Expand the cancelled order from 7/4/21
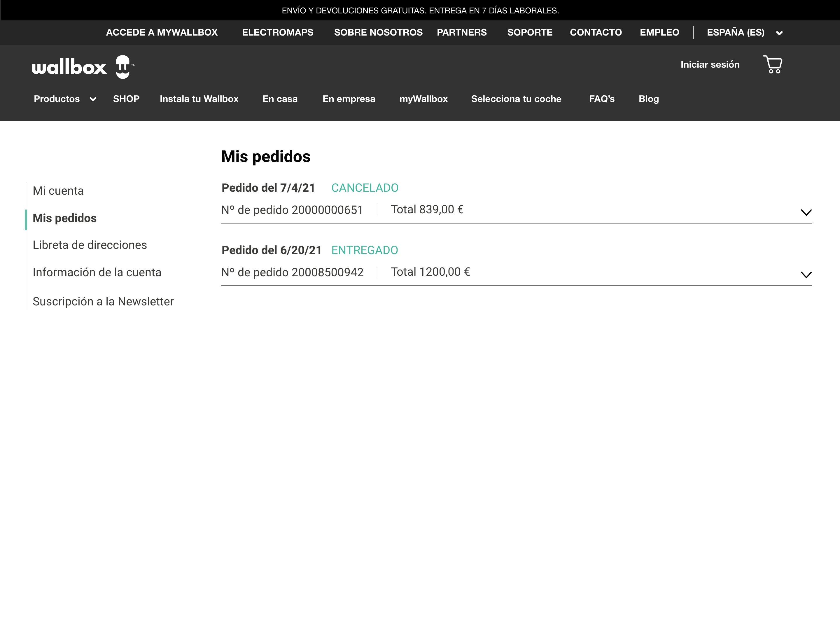 pos(806,212)
